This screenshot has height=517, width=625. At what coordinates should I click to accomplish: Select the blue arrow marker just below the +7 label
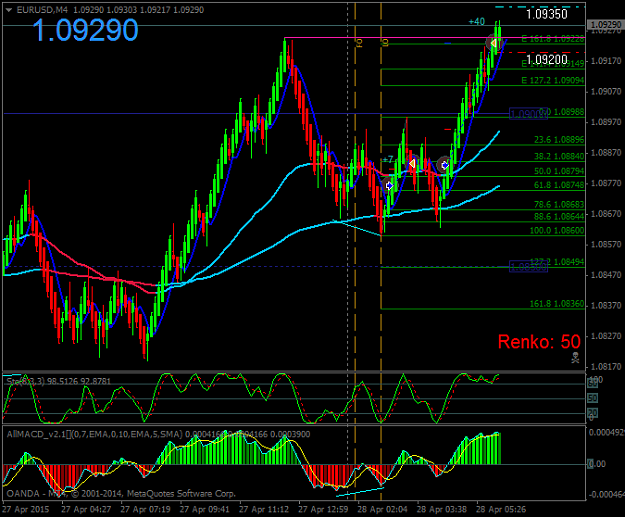pos(389,186)
